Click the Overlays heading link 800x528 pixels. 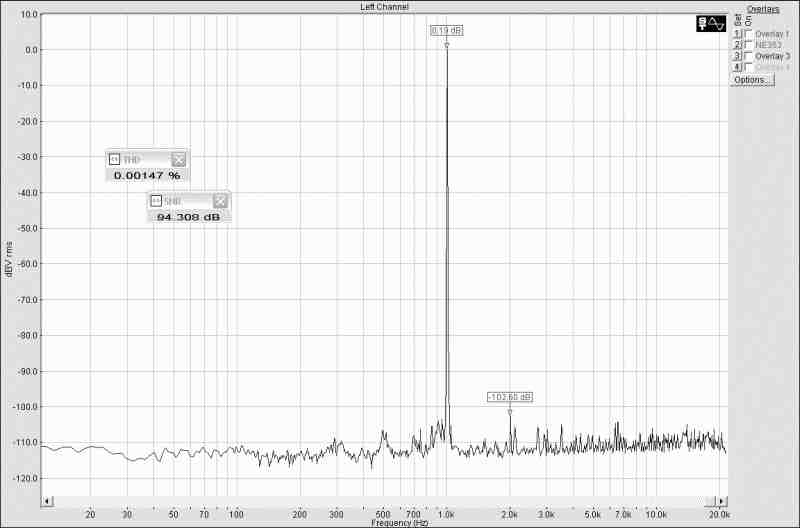tap(763, 9)
